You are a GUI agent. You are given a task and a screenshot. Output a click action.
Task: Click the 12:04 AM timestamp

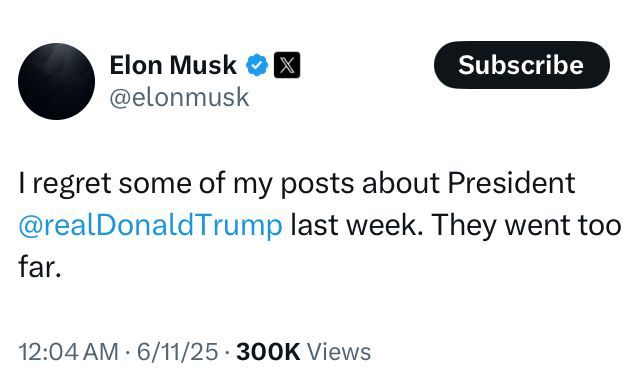pyautogui.click(x=68, y=352)
